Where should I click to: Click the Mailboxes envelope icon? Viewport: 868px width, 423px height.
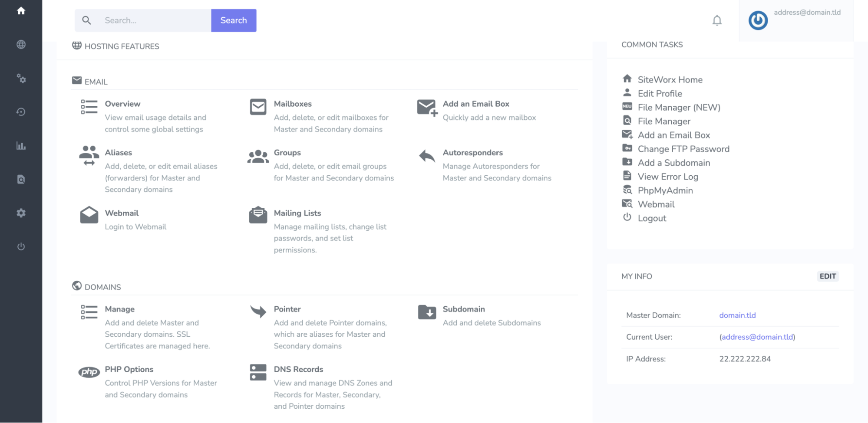click(257, 107)
